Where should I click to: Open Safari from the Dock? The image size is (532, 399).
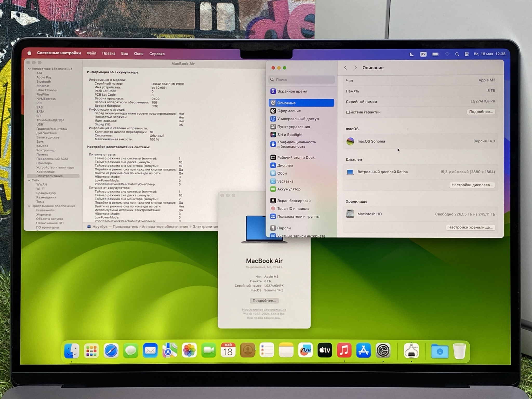111,351
